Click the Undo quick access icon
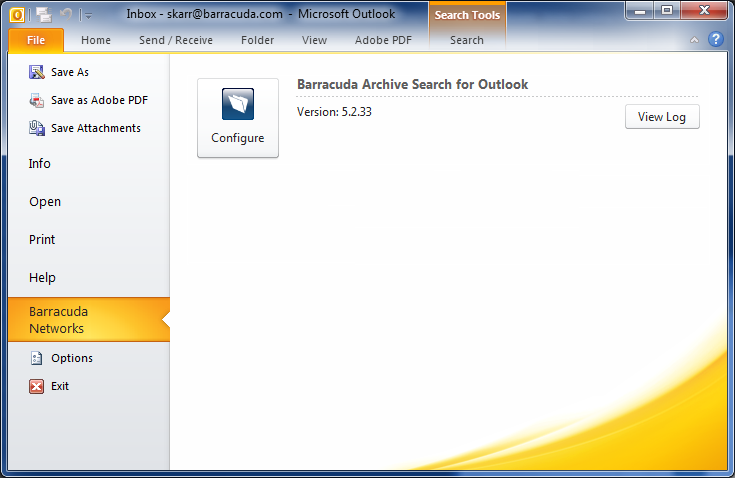Image resolution: width=735 pixels, height=478 pixels. (66, 15)
